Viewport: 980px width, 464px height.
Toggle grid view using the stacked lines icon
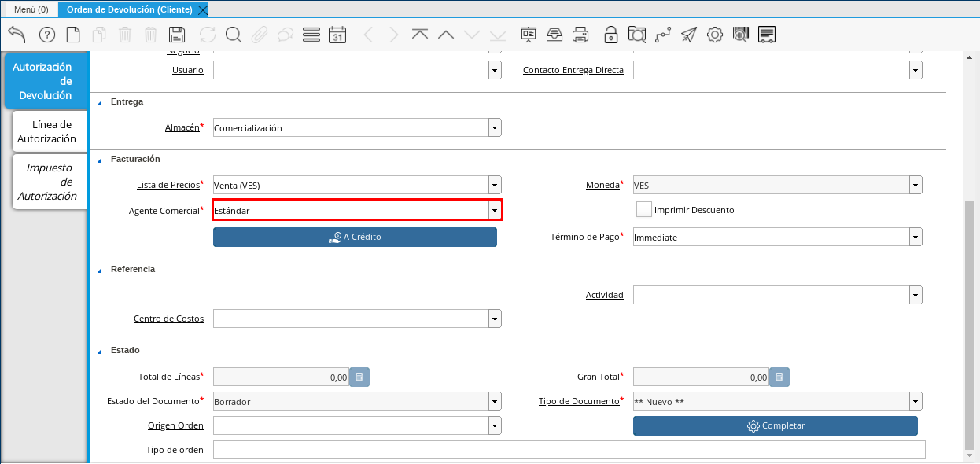(x=311, y=35)
